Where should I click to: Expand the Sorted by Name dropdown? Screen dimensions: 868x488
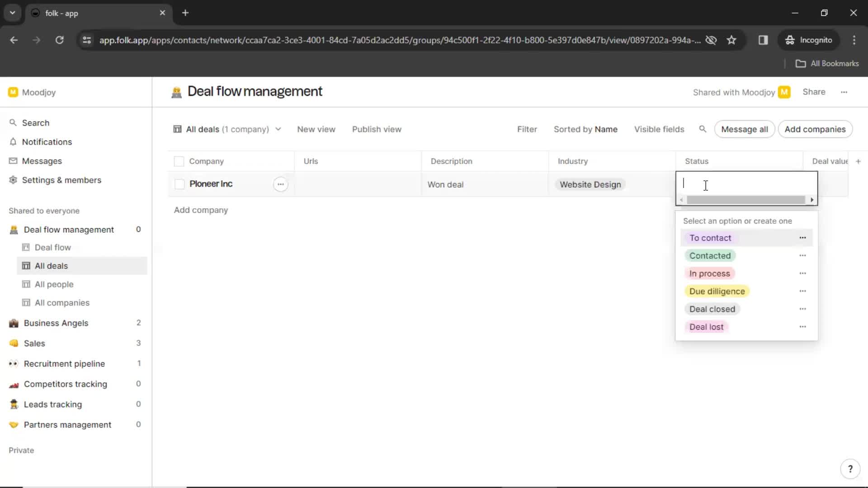pyautogui.click(x=585, y=129)
